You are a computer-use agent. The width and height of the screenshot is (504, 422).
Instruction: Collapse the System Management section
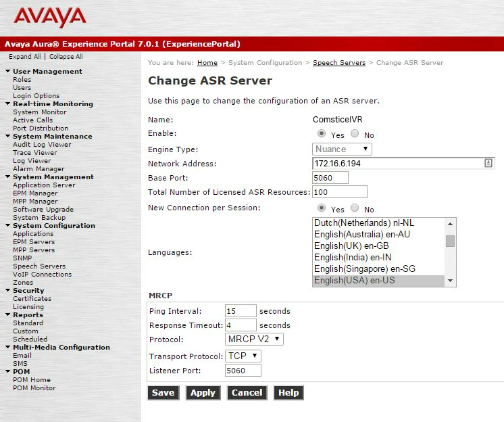pos(7,177)
